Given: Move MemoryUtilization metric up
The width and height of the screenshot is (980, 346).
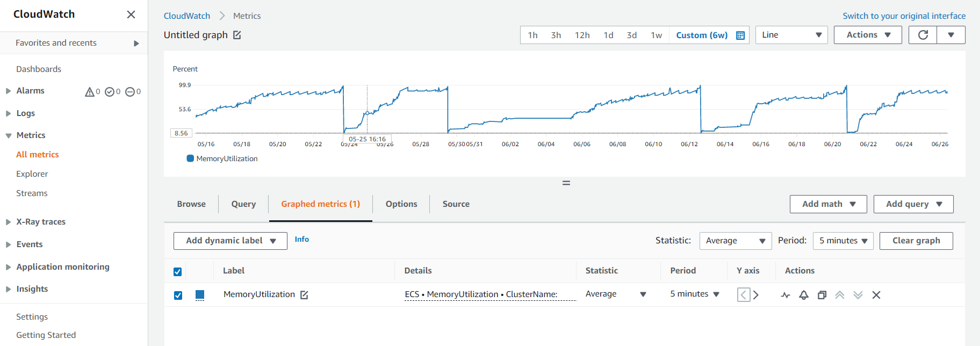Looking at the screenshot, I should click(x=840, y=295).
